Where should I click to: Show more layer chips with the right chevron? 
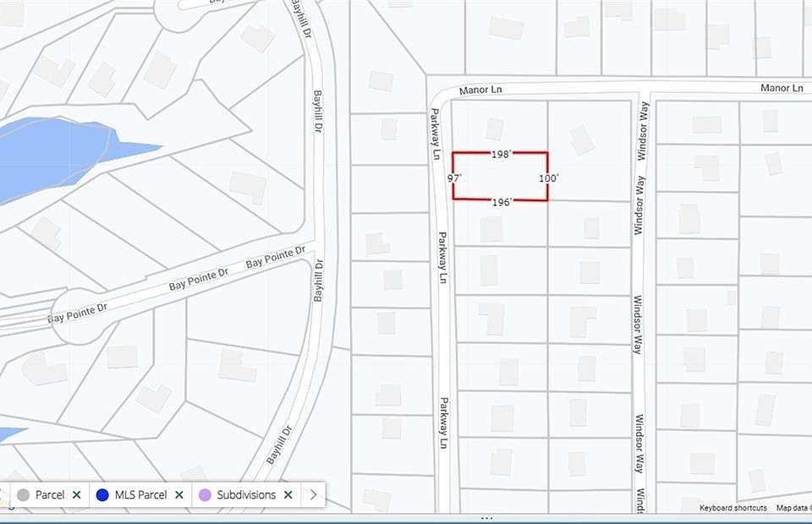[x=313, y=495]
